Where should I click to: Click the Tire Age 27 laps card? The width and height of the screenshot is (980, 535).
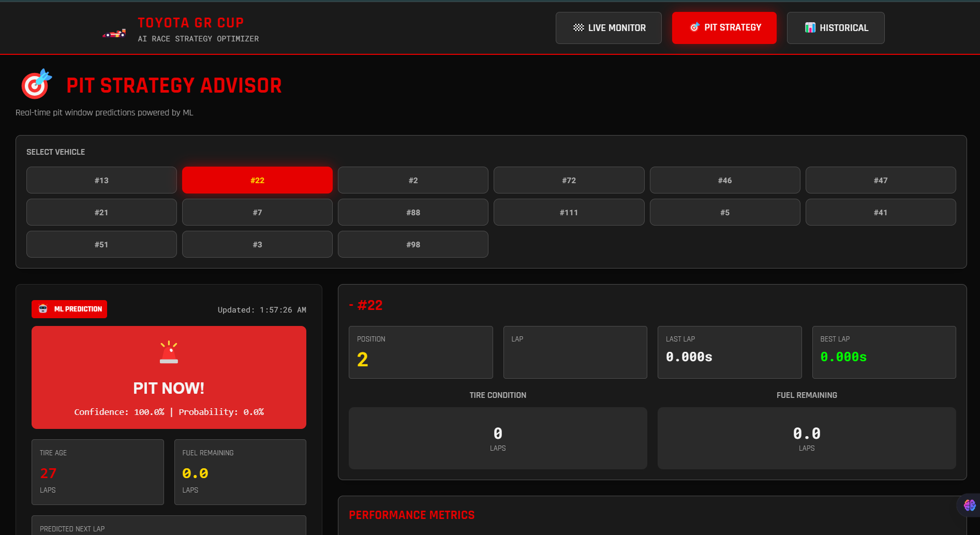[98, 472]
